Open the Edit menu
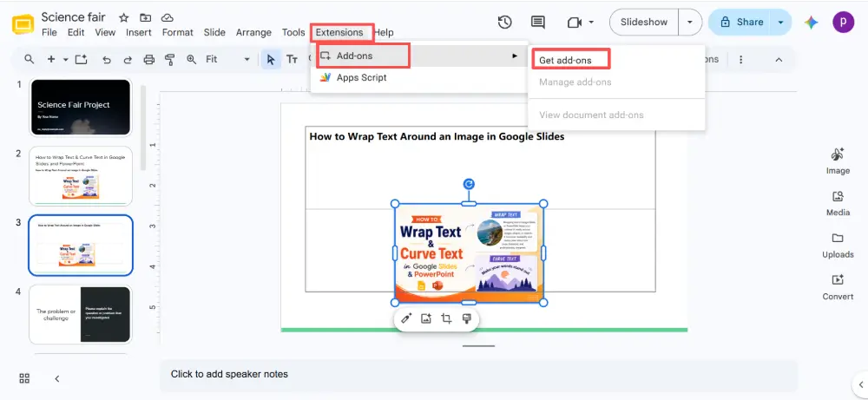The image size is (868, 400). (x=76, y=33)
